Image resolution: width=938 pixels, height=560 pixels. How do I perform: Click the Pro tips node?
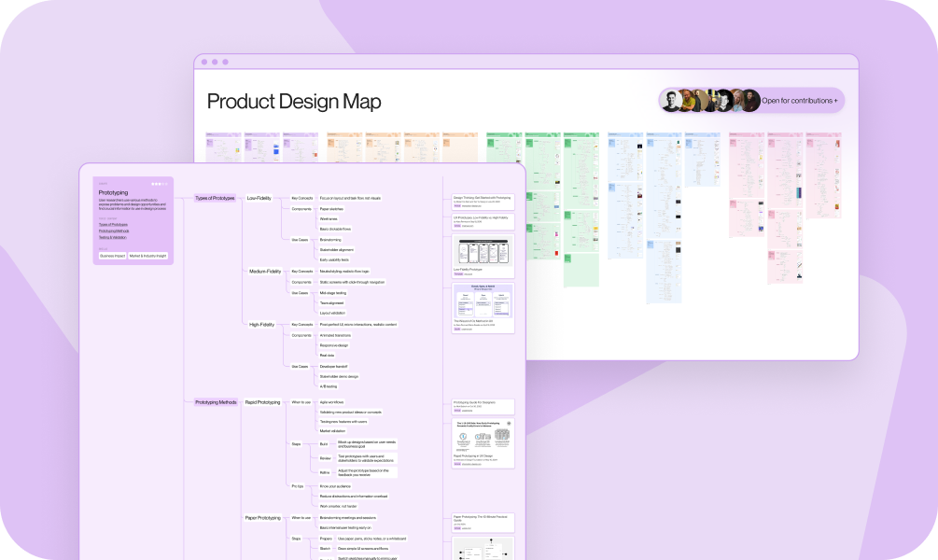point(298,486)
